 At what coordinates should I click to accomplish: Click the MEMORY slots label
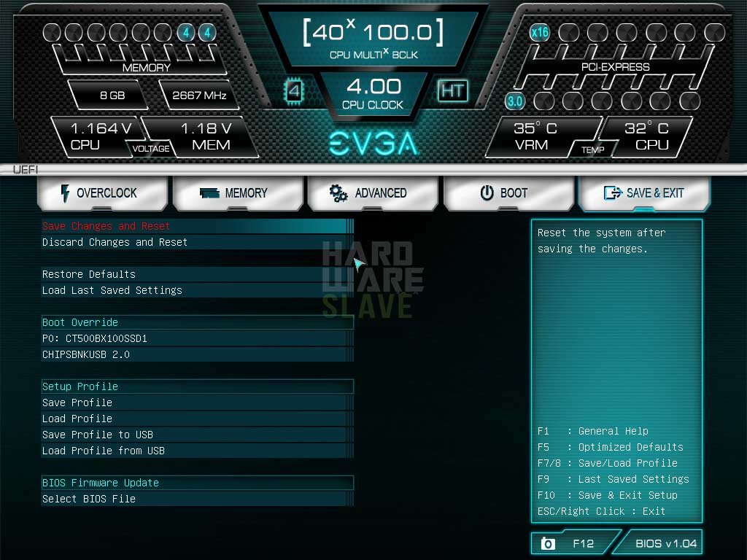tap(146, 68)
